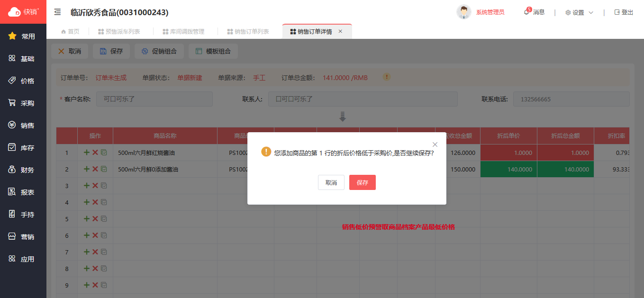Close the 销售订单详情 tab
Viewport: 644px width, 298px height.
click(340, 32)
